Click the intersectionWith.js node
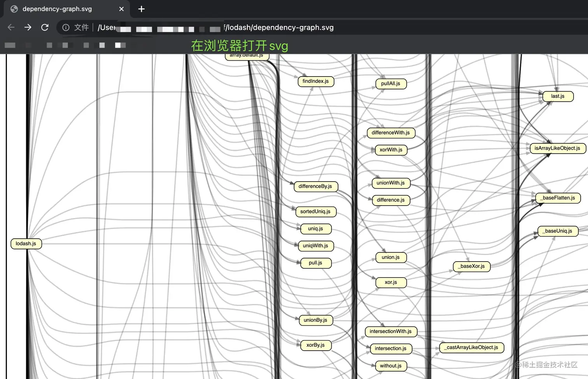Image resolution: width=588 pixels, height=379 pixels. click(391, 332)
